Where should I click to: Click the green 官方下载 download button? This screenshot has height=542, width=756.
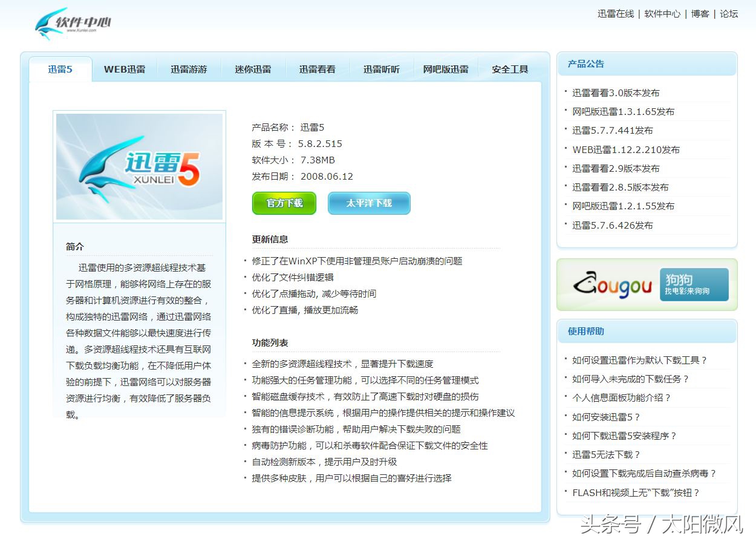tap(284, 203)
